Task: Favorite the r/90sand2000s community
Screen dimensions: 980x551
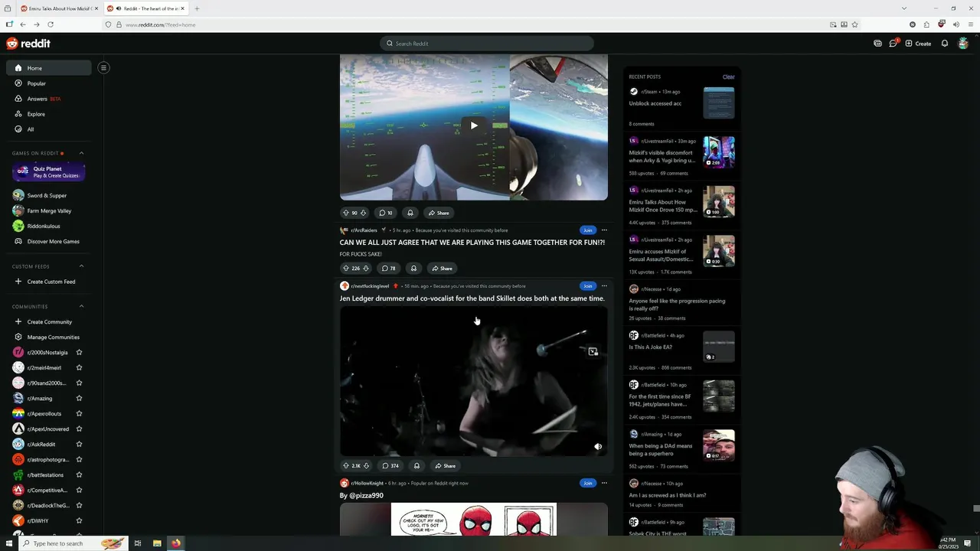Action: click(x=79, y=383)
